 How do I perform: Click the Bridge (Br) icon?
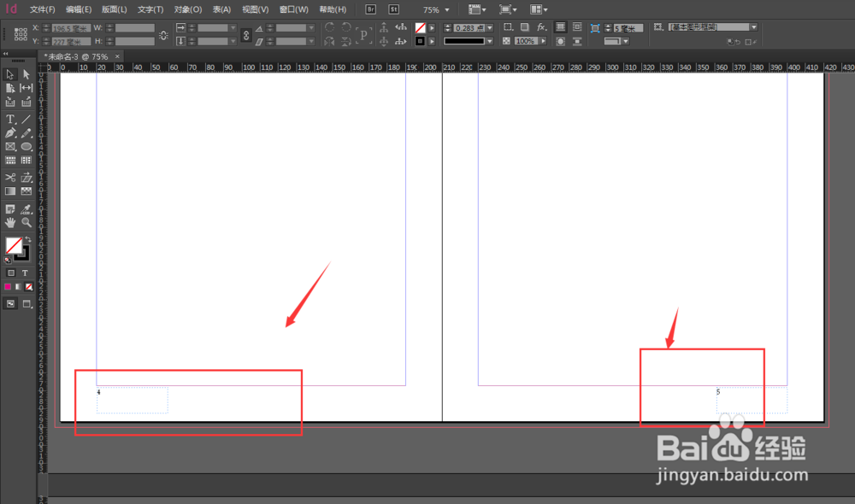371,9
